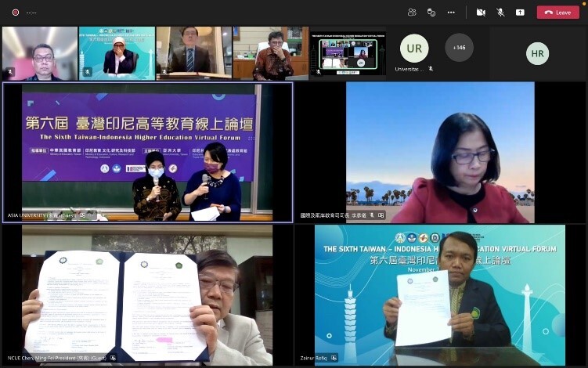Open the +146 overflow participants bubble
The width and height of the screenshot is (588, 368).
(x=459, y=48)
